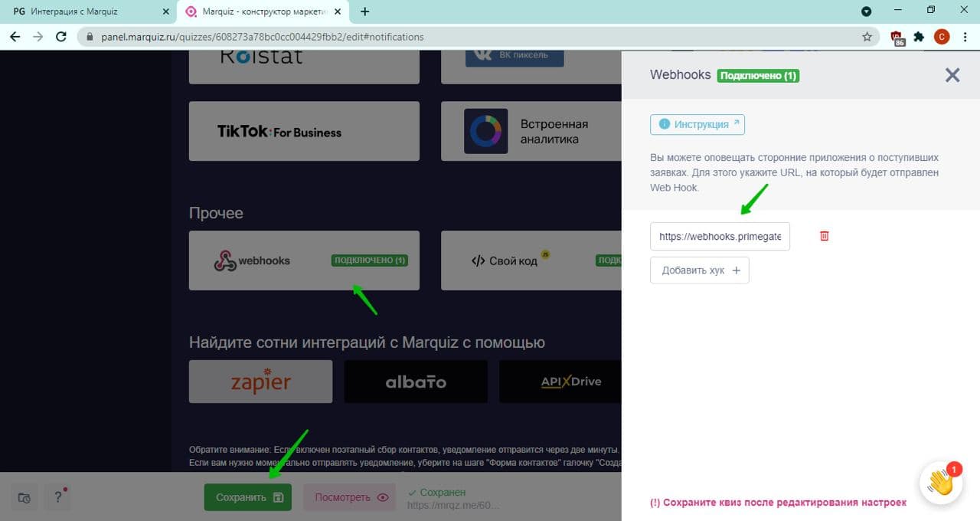Click Добавить хук button
Screen dimensions: 980x521
(700, 270)
